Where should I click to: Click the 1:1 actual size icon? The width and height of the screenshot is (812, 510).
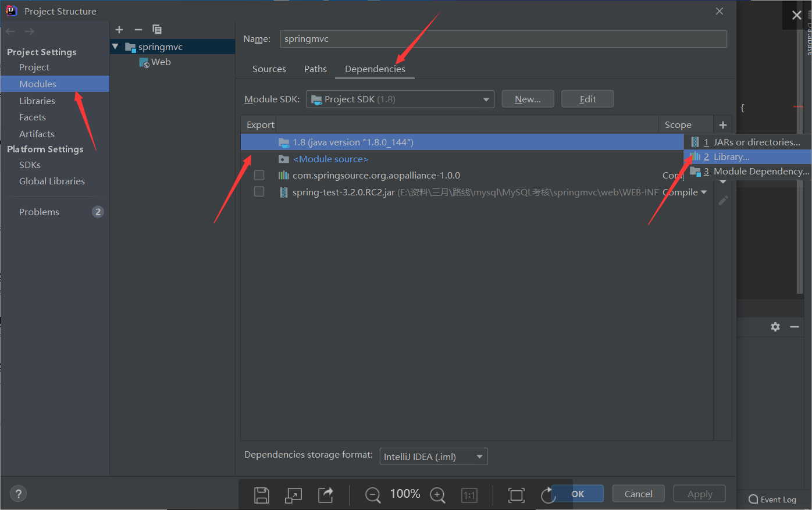[x=469, y=495]
